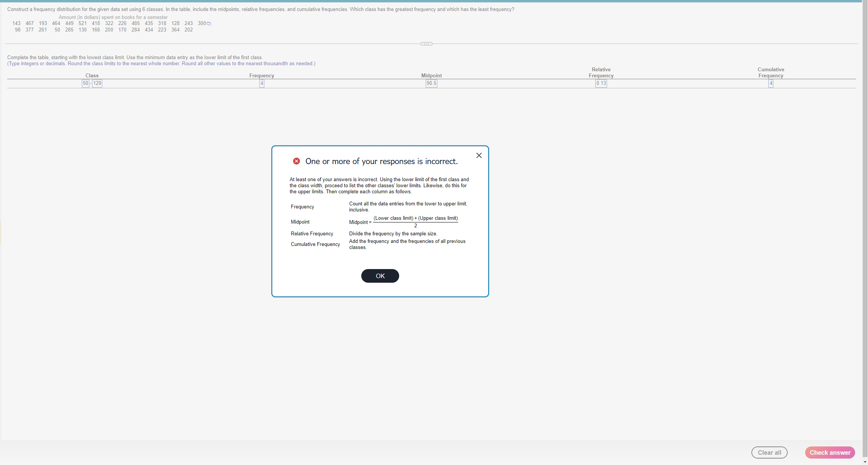The width and height of the screenshot is (868, 465).
Task: Expand the ellipsis divider handle
Action: (x=426, y=44)
